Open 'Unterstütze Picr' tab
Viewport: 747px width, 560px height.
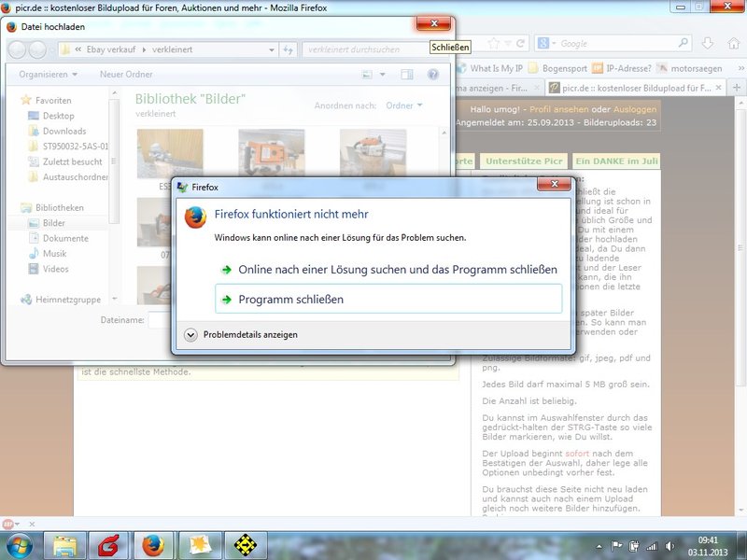[524, 161]
